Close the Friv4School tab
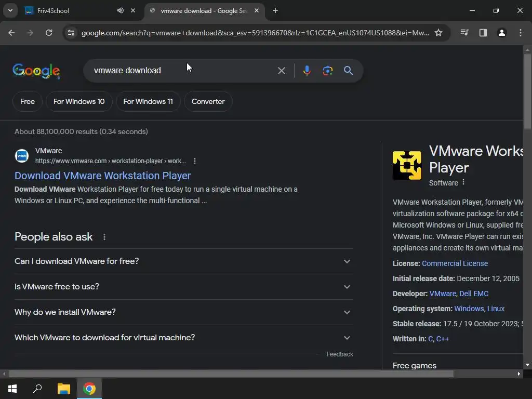Screen dimensions: 532x399 click(133, 10)
